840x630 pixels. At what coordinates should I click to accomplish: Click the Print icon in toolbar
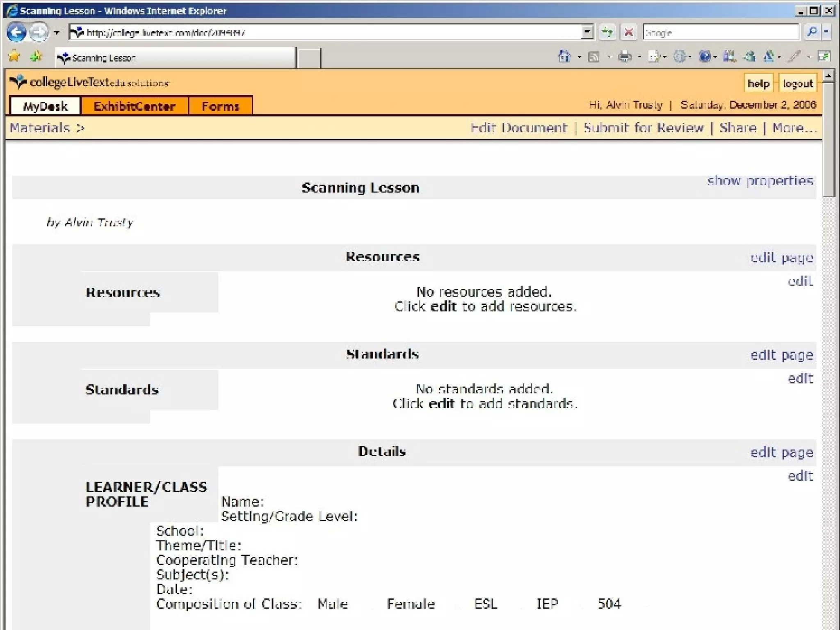click(x=624, y=57)
